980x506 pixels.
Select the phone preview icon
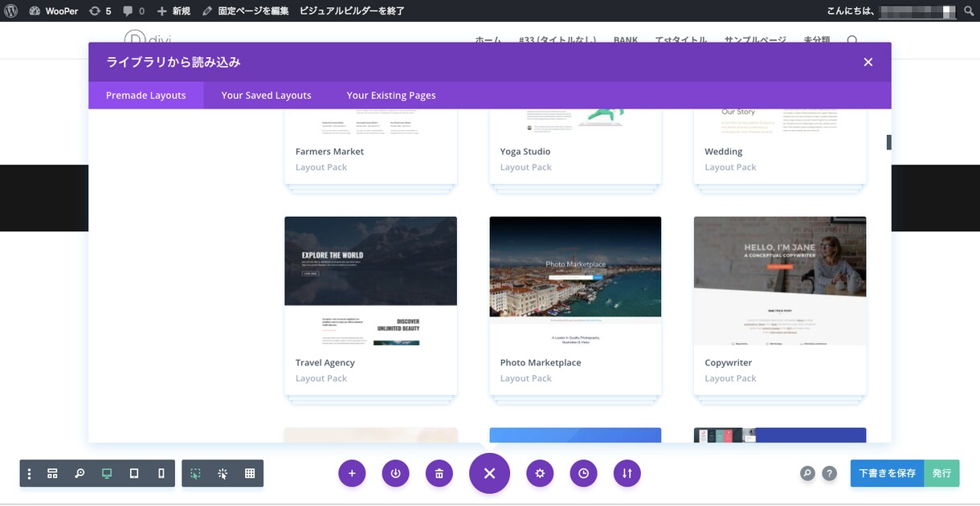point(161,474)
